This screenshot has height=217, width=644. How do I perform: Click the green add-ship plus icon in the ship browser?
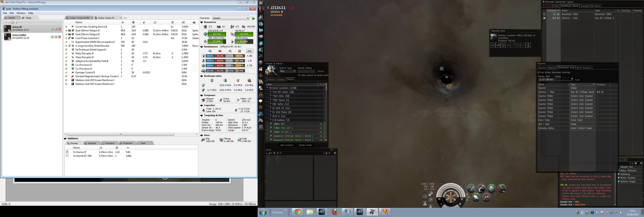pos(12,23)
